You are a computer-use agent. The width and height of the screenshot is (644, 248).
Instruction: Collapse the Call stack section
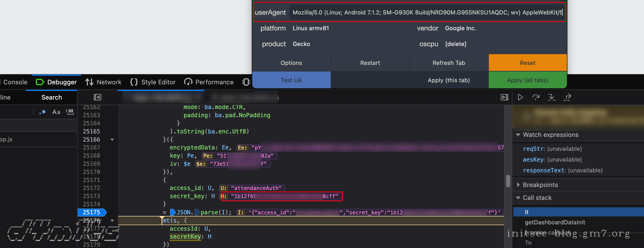pyautogui.click(x=518, y=198)
